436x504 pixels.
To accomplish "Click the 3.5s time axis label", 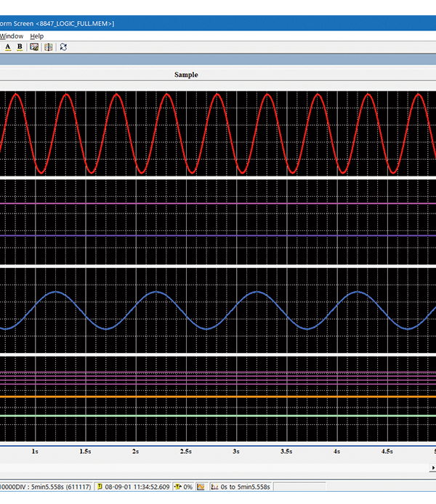I will (286, 451).
